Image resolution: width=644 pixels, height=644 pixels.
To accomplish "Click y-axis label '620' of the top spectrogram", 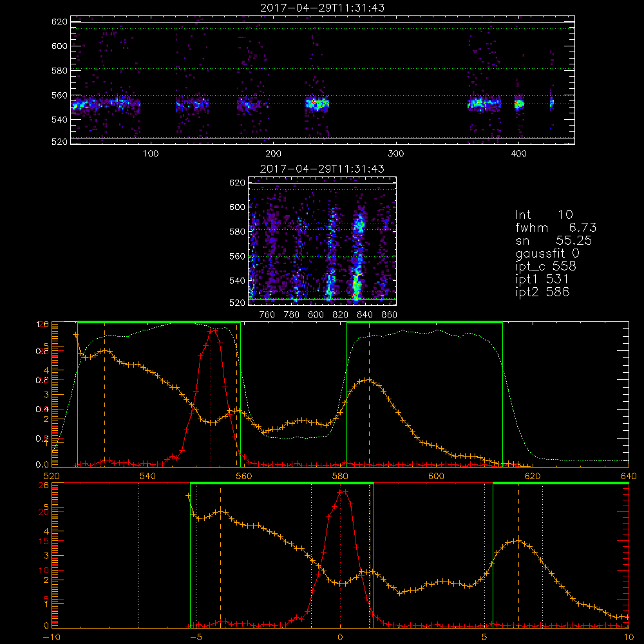I will (59, 21).
